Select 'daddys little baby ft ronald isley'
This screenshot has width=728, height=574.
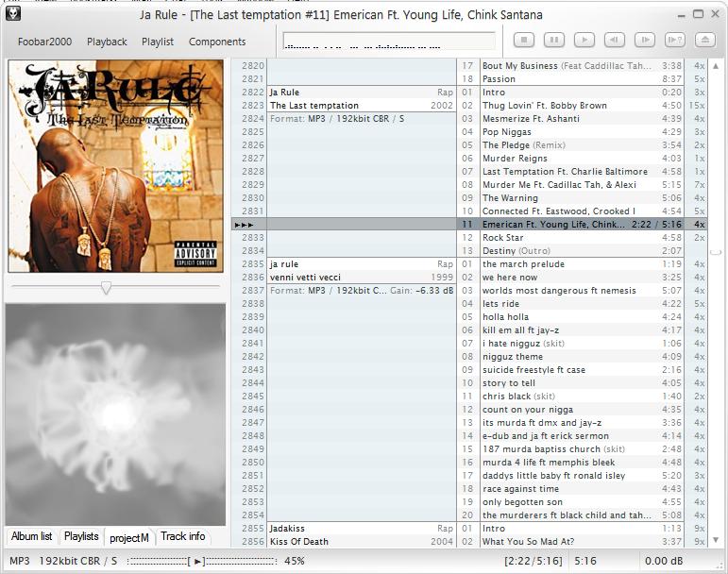582,476
